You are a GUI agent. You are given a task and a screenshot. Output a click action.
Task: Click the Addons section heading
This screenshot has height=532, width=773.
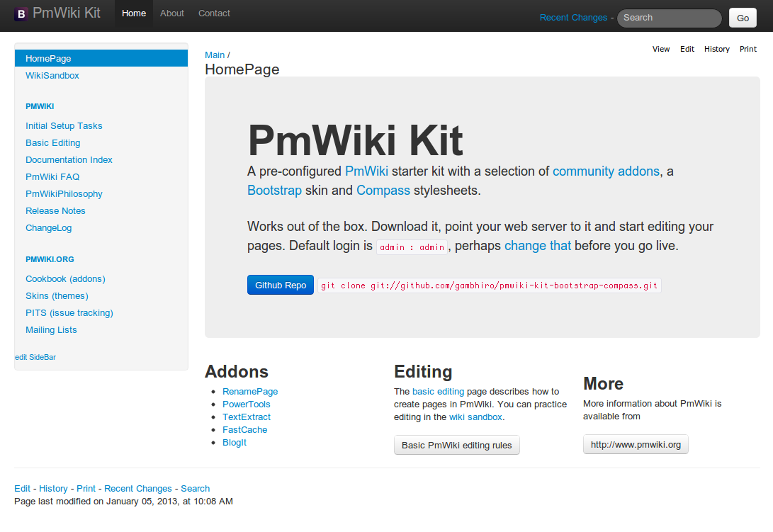237,371
